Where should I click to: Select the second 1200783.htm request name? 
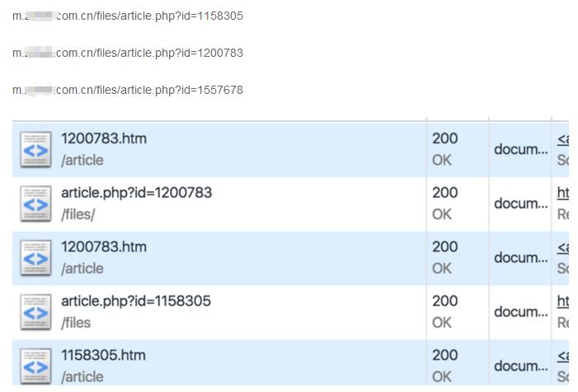[x=104, y=246]
